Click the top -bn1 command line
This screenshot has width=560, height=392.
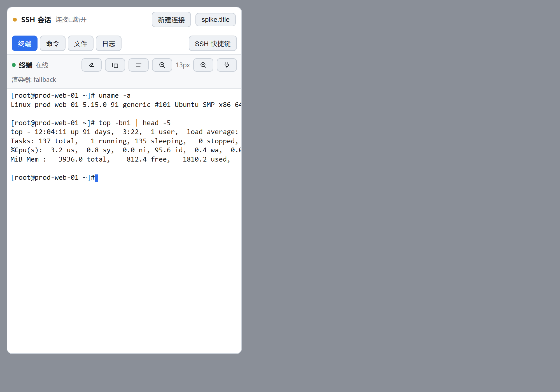click(x=91, y=123)
